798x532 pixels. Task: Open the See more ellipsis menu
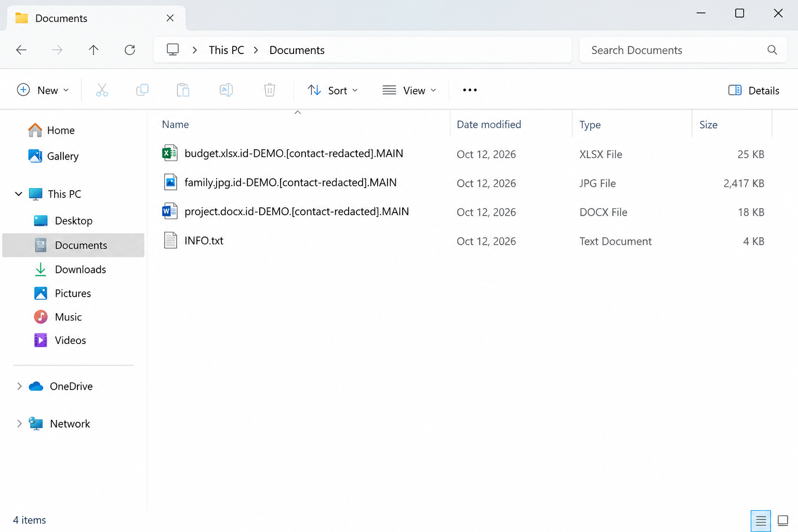click(x=470, y=90)
